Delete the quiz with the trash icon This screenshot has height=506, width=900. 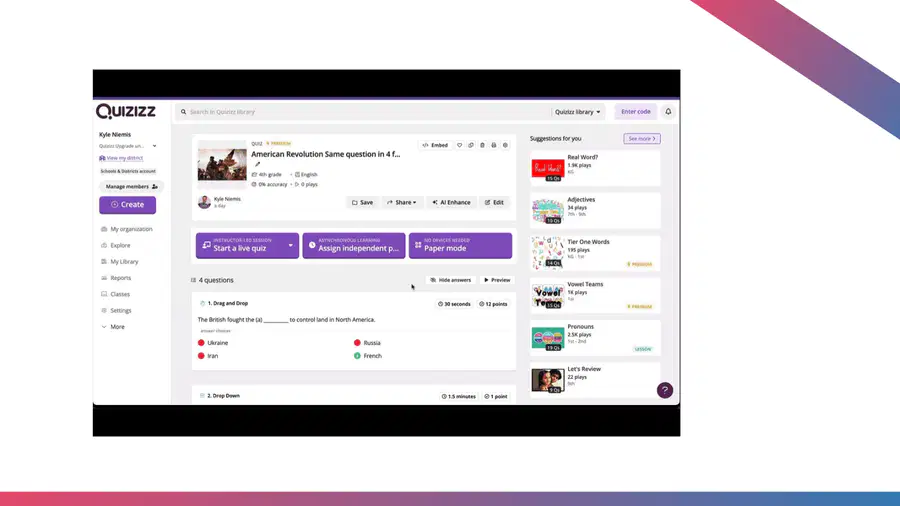click(482, 145)
